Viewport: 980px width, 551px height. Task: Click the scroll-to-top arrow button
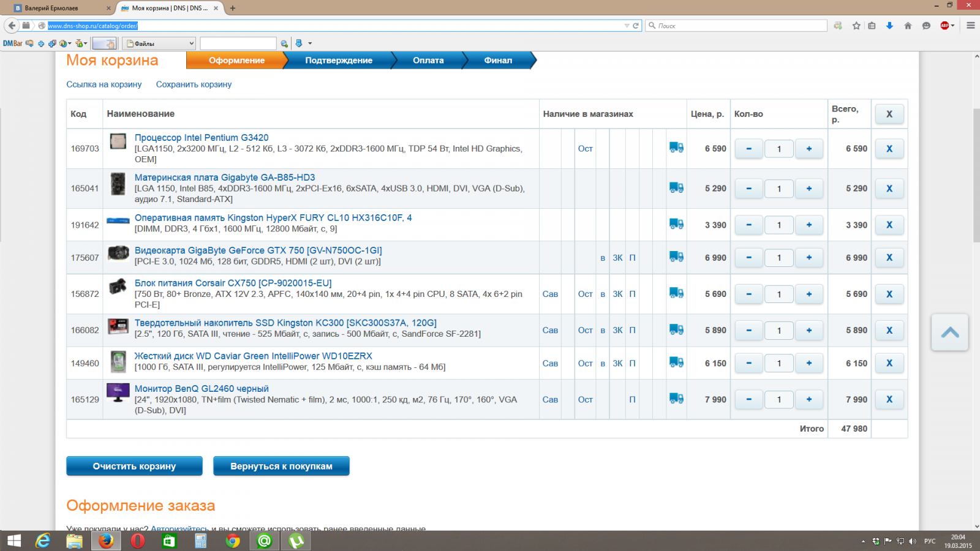coord(949,332)
